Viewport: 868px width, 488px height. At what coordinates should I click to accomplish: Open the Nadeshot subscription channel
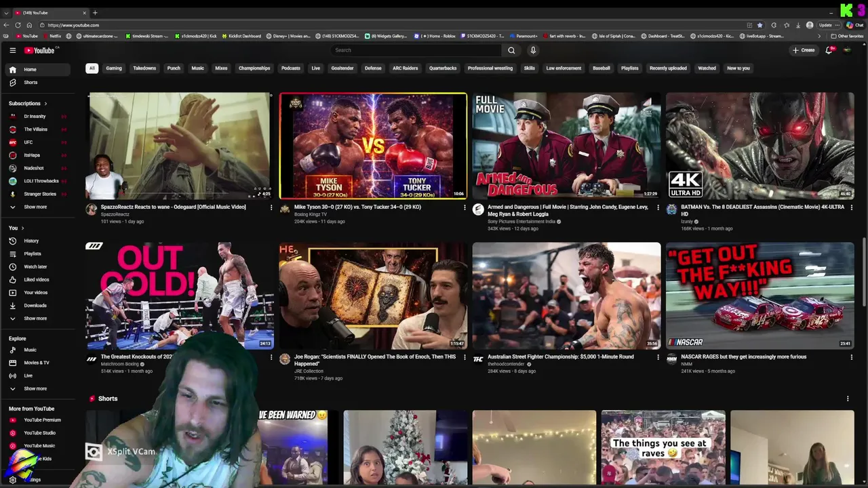(38, 168)
